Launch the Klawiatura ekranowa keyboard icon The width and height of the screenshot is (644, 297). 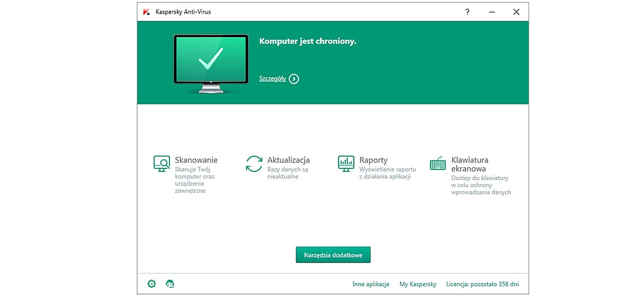pyautogui.click(x=438, y=164)
